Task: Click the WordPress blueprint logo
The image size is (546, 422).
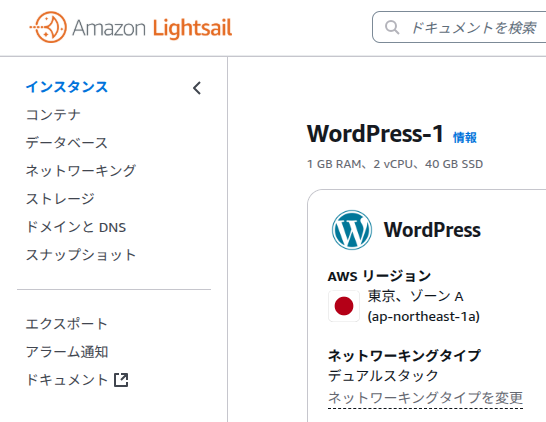Action: pos(352,230)
